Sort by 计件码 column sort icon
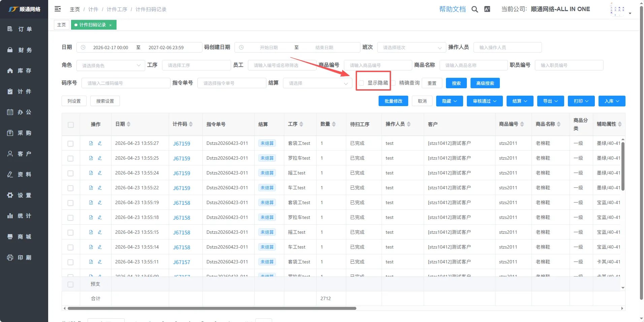644x322 pixels. (x=191, y=124)
